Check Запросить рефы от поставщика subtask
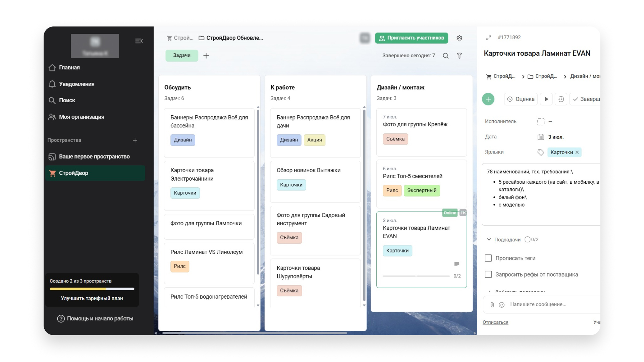The height and width of the screenshot is (362, 644). click(488, 275)
